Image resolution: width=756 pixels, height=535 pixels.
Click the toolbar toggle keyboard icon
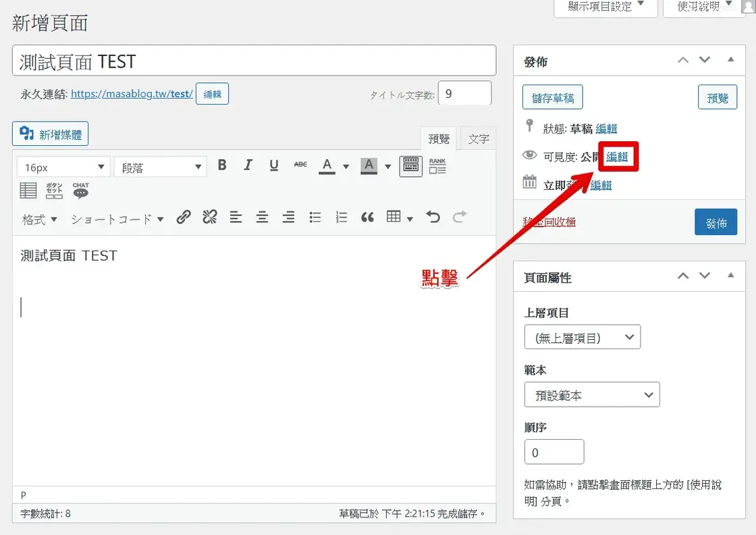[x=411, y=166]
